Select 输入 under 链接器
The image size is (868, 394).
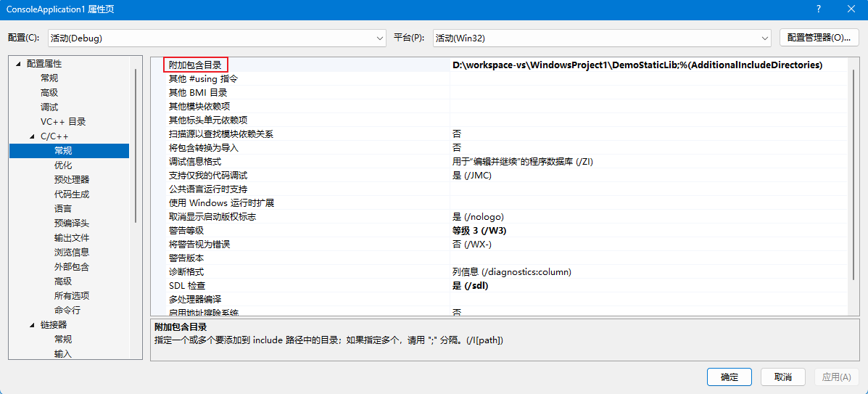[x=63, y=354]
